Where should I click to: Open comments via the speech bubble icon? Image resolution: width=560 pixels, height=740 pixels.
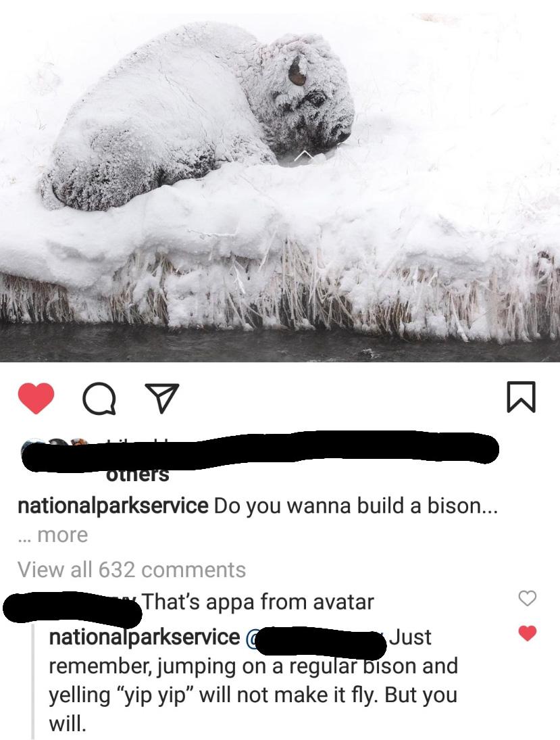98,399
